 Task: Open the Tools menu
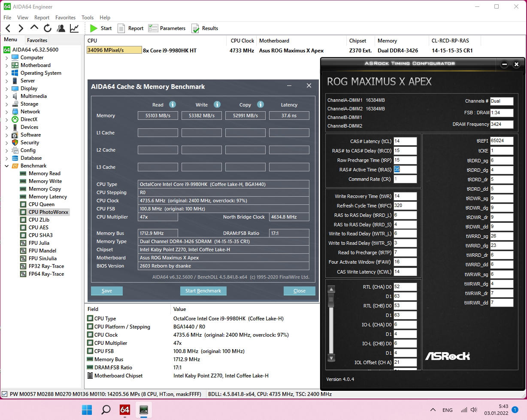pos(88,18)
